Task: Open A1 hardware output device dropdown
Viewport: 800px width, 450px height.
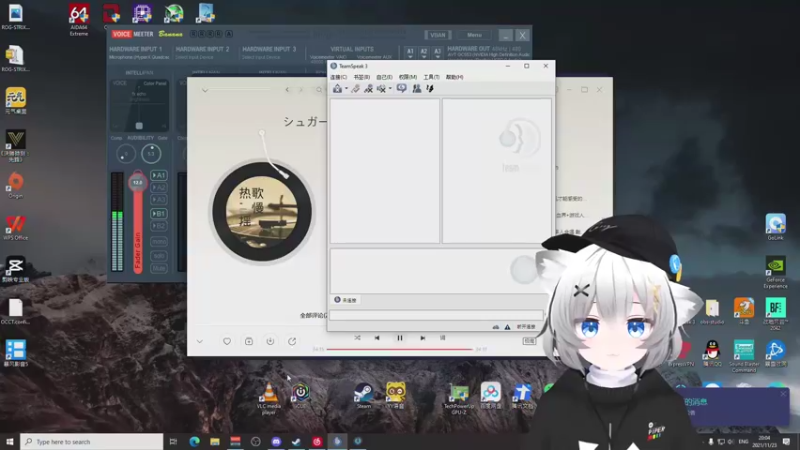Action: tap(410, 53)
